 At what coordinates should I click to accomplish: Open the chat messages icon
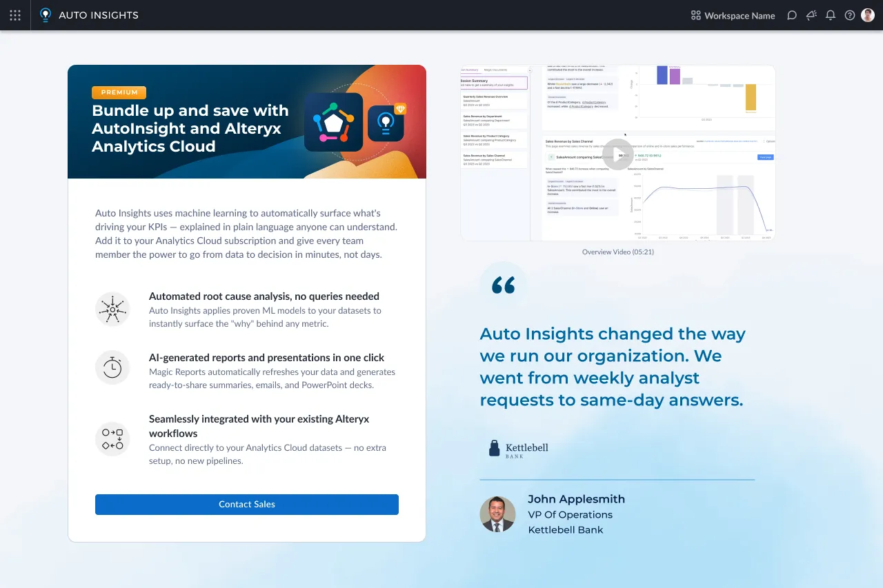click(792, 15)
